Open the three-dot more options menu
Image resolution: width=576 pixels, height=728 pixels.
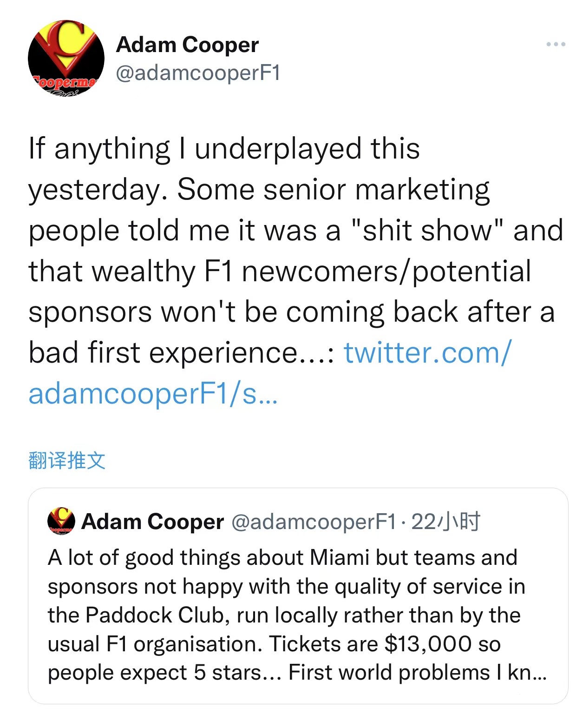tap(556, 45)
